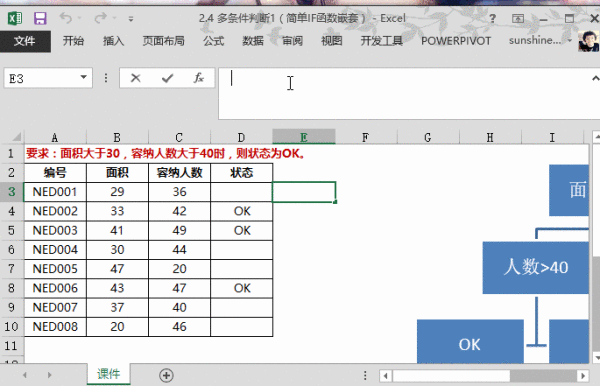Image resolution: width=600 pixels, height=386 pixels.
Task: Switch to the 开发工具 ribbon tab
Action: pos(382,41)
